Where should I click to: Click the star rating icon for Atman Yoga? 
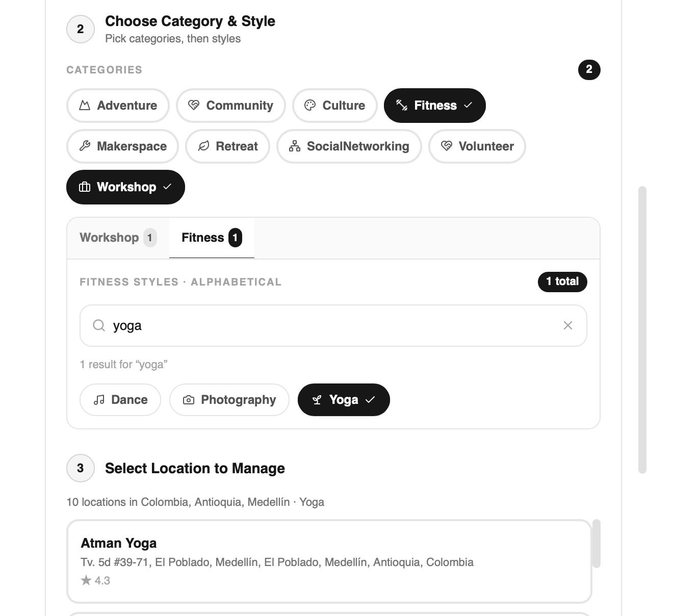point(86,580)
